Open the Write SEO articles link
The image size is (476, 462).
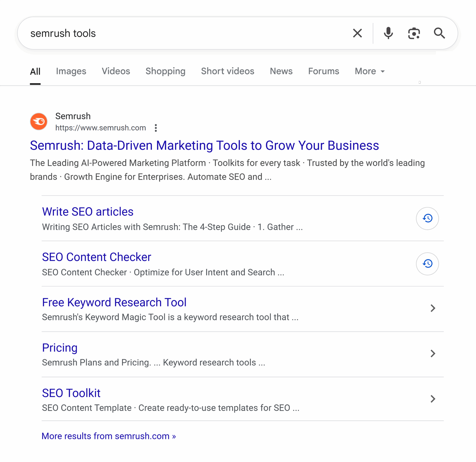click(x=88, y=212)
